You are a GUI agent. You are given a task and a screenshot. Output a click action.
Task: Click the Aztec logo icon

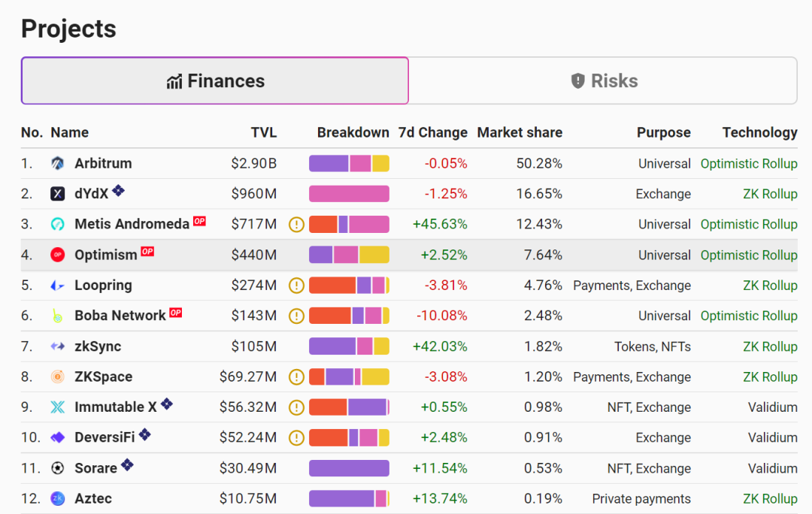click(58, 499)
